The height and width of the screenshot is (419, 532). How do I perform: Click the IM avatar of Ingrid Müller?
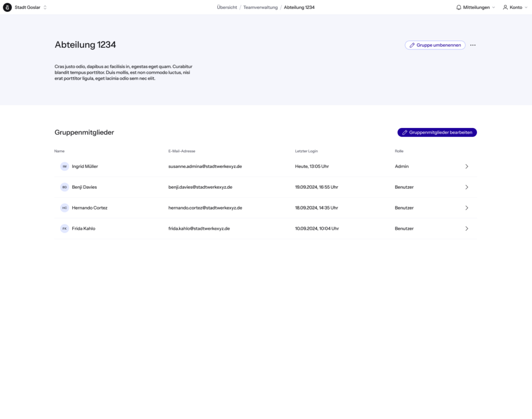pyautogui.click(x=64, y=166)
